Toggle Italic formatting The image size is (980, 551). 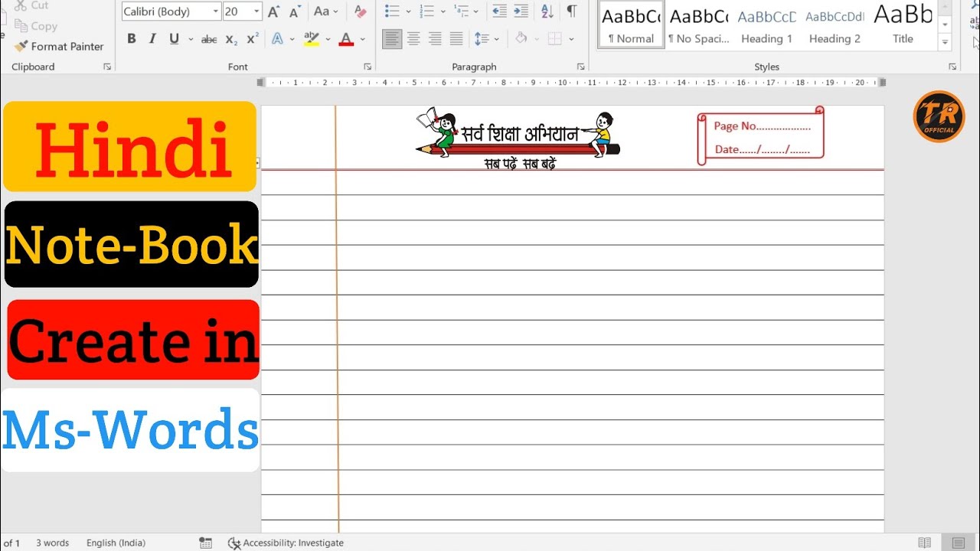[x=152, y=39]
